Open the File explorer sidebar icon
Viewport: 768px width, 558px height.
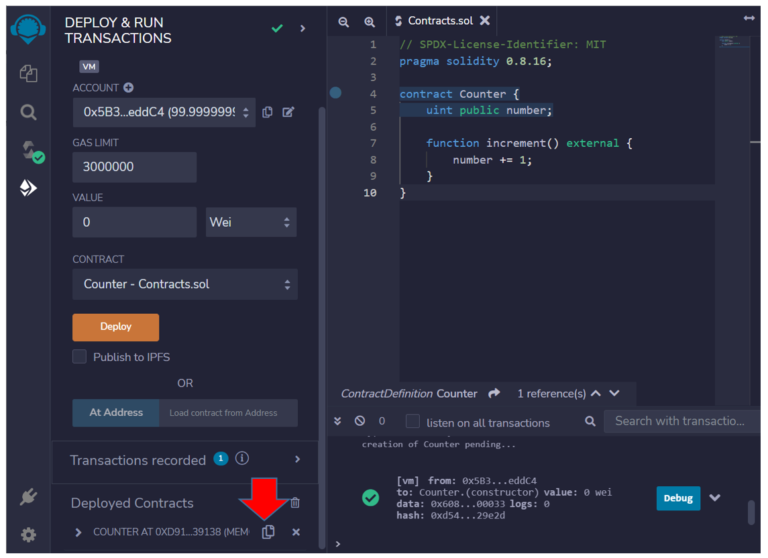pos(28,73)
